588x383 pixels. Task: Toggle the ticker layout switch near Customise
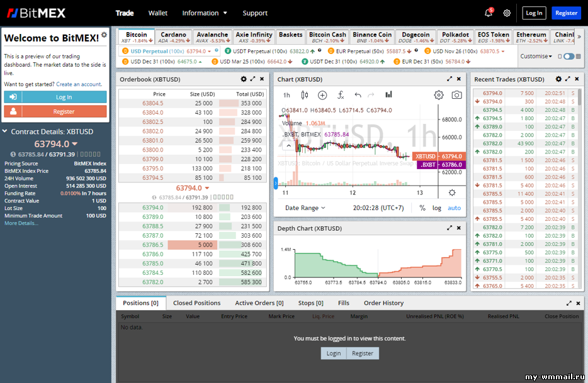point(569,56)
